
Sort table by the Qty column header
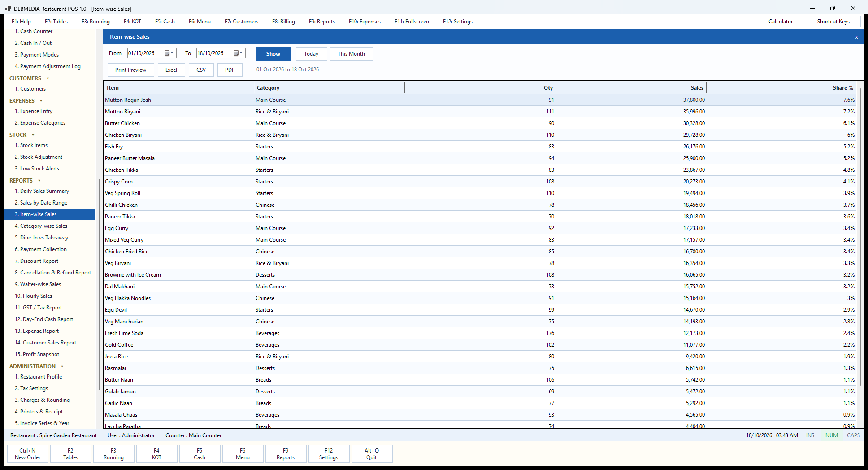[480, 88]
